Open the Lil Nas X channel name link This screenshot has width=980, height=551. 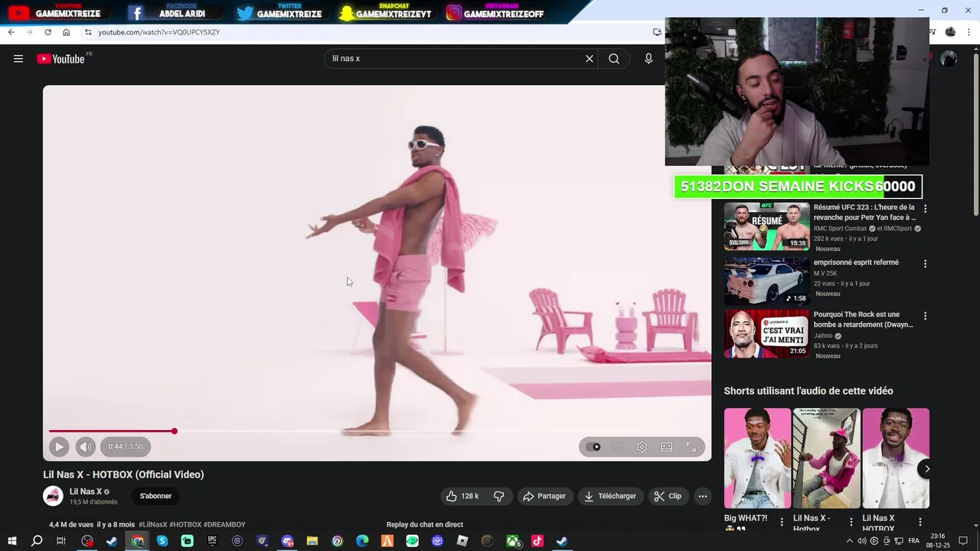click(86, 492)
